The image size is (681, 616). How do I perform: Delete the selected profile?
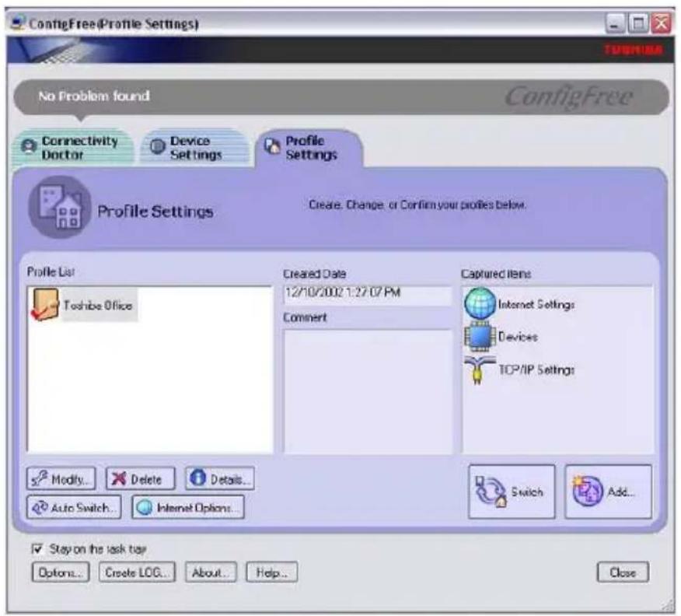(141, 479)
